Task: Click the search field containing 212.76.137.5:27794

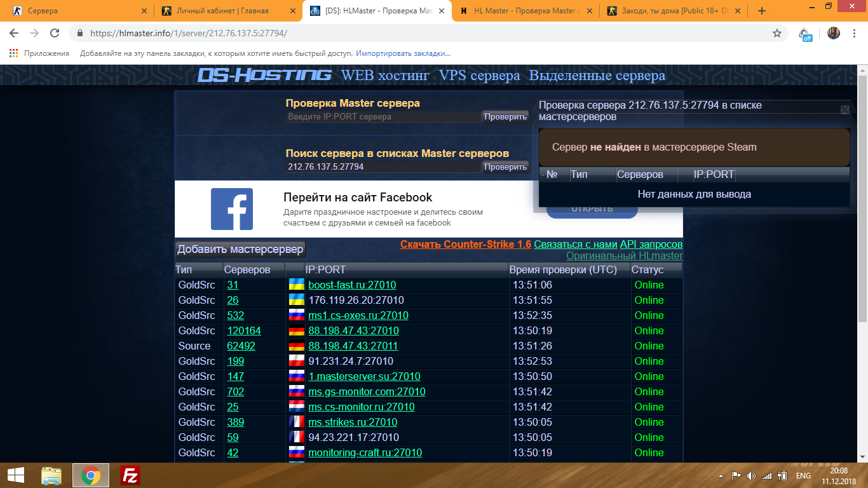Action: (383, 166)
